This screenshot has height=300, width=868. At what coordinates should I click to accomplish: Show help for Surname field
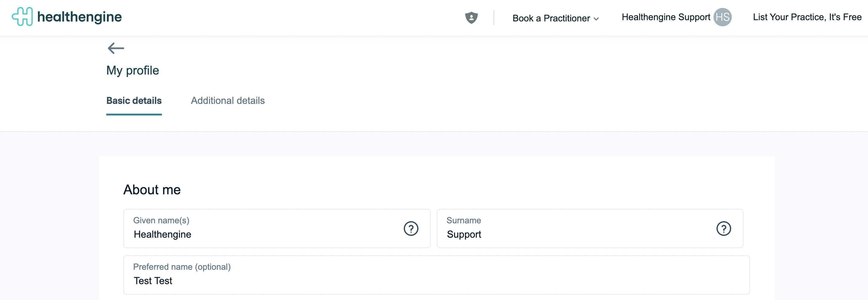tap(723, 229)
